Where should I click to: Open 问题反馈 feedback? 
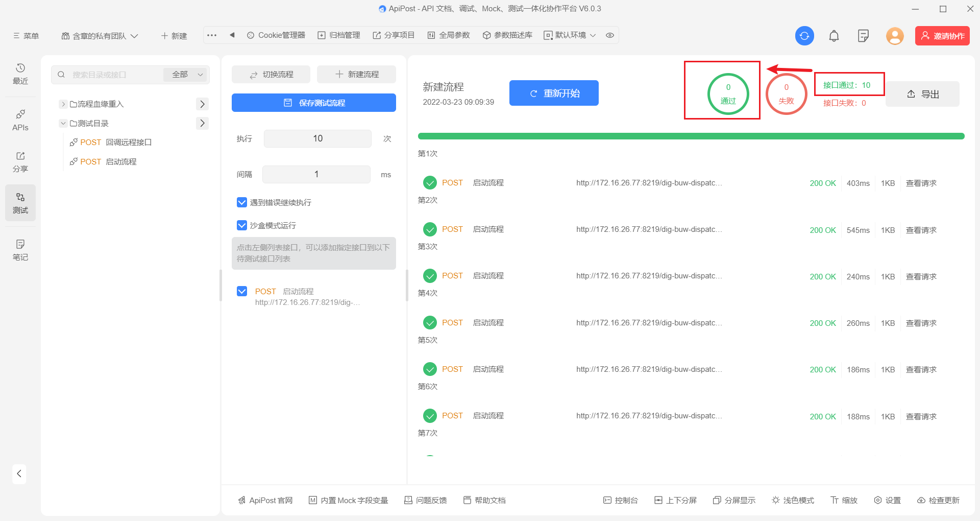click(x=426, y=500)
